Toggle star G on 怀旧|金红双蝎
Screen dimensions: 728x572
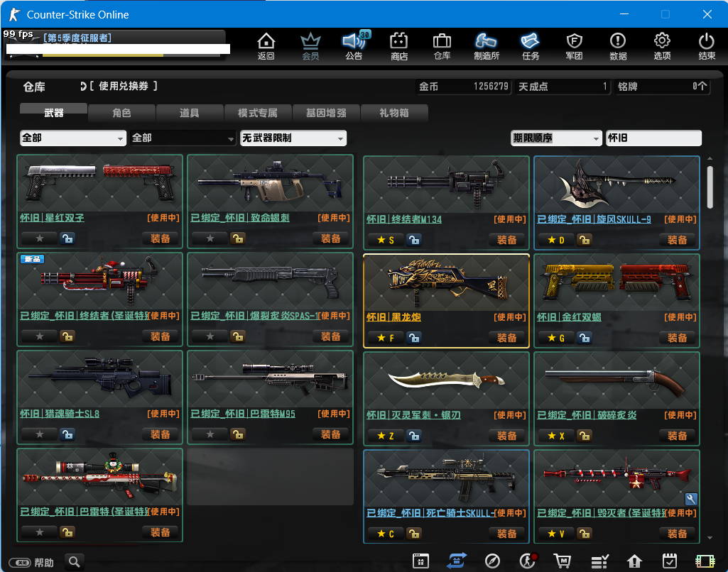[556, 338]
